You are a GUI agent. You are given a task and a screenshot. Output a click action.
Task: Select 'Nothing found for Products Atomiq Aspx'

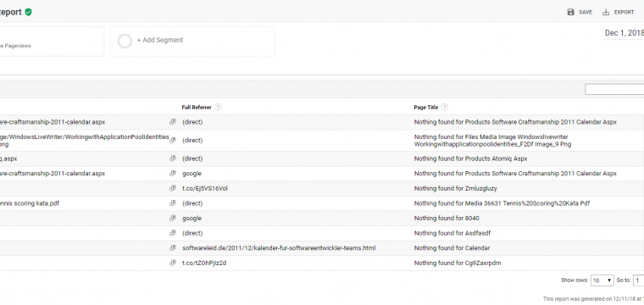(470, 158)
